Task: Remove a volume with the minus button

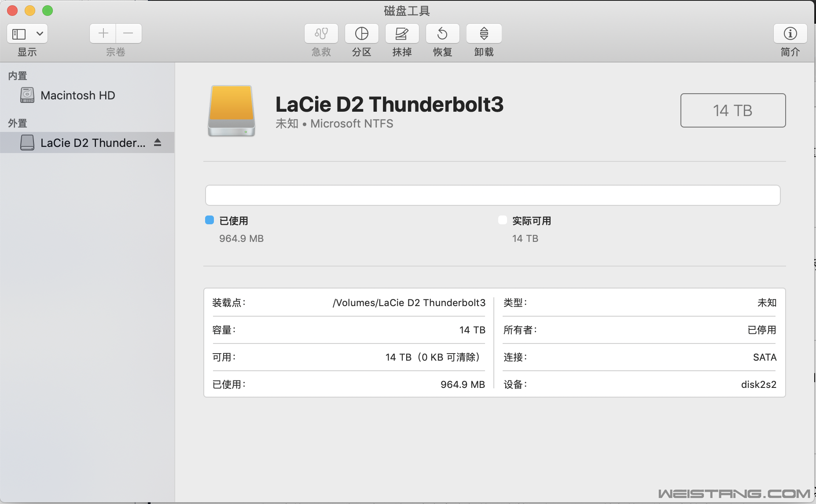Action: pos(129,33)
